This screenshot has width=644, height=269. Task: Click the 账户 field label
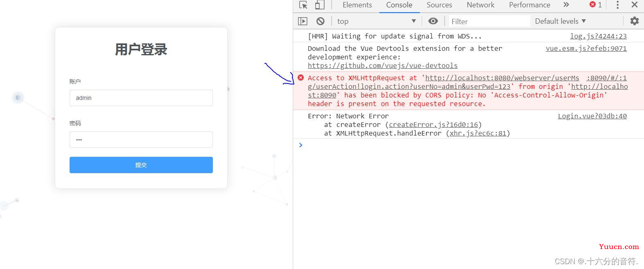(75, 81)
